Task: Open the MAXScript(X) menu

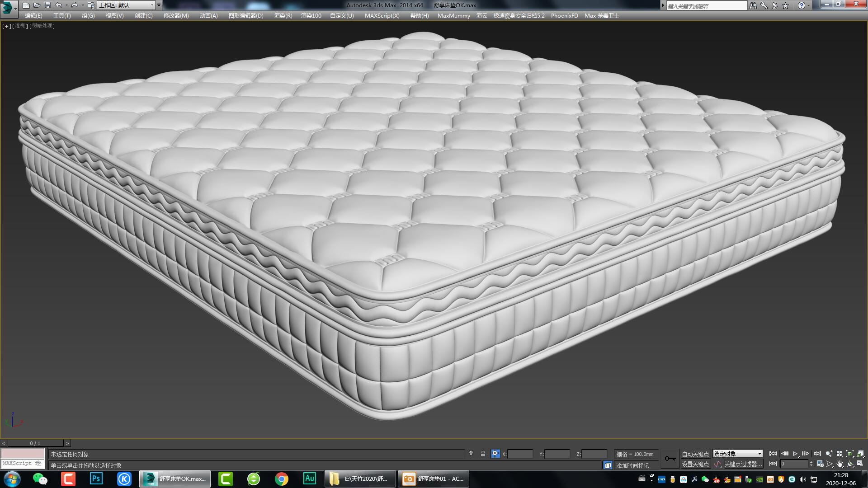Action: coord(382,15)
